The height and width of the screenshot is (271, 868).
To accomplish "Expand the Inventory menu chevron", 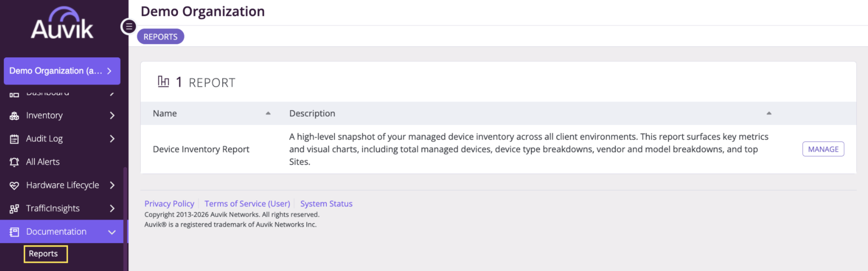I will pyautogui.click(x=112, y=115).
